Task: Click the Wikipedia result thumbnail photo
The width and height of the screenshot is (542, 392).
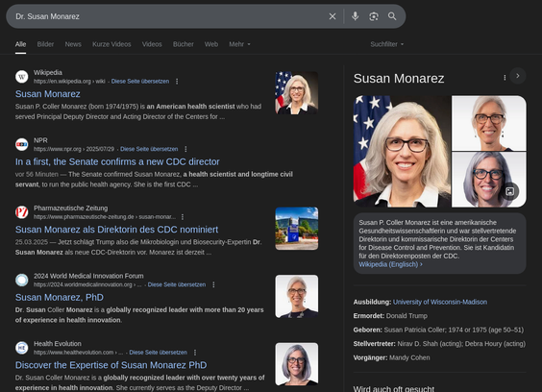Action: (297, 93)
